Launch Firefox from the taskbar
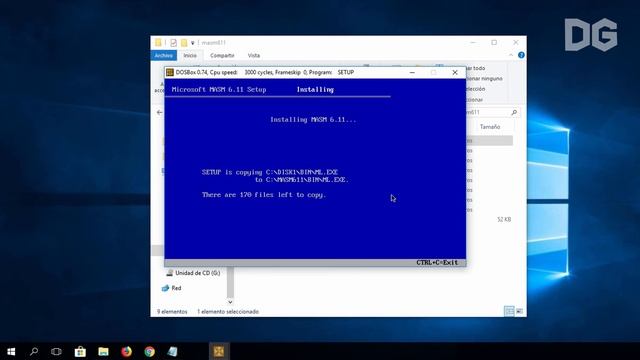The image size is (640, 360). (127, 351)
